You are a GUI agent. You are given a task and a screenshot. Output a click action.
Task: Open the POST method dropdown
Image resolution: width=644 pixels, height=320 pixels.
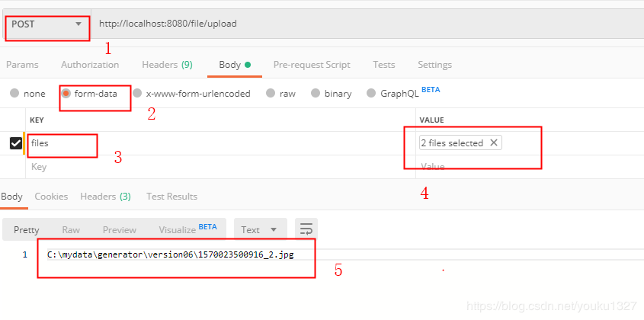click(47, 24)
